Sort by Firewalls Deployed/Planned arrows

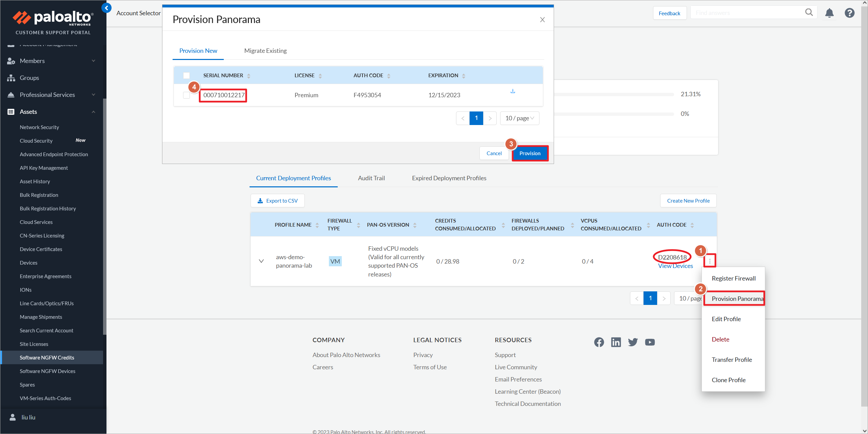572,225
